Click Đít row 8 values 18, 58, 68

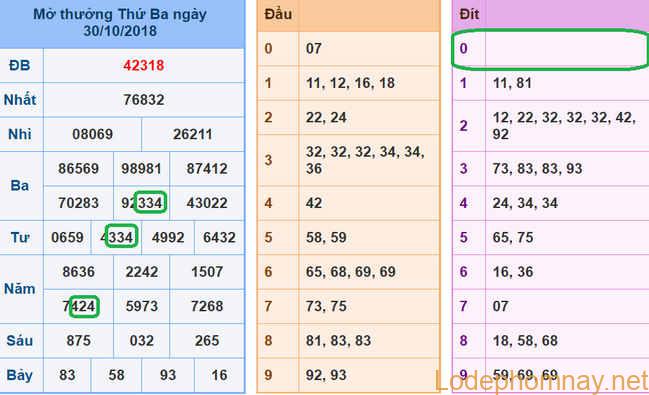point(525,340)
